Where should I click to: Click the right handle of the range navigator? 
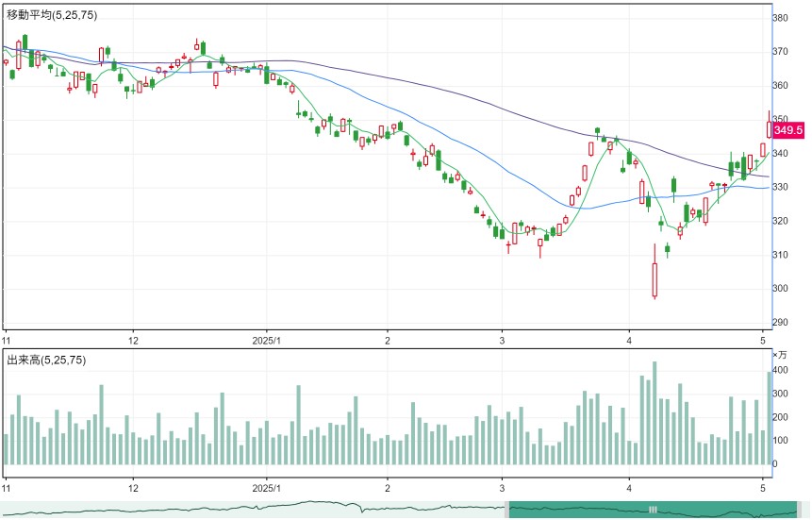799,509
